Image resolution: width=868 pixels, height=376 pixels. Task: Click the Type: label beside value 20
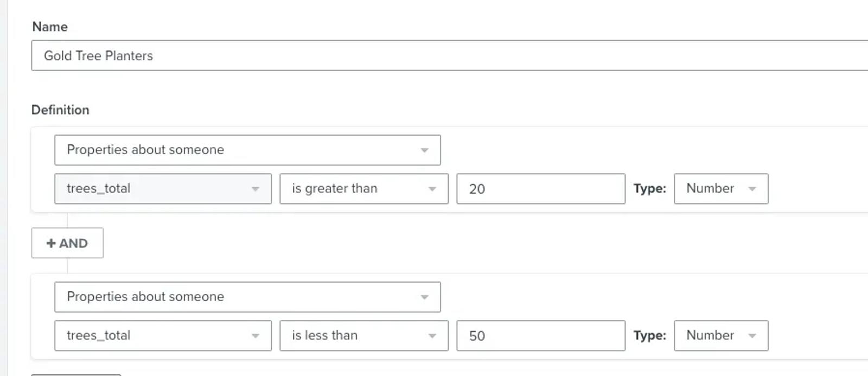[x=649, y=189]
